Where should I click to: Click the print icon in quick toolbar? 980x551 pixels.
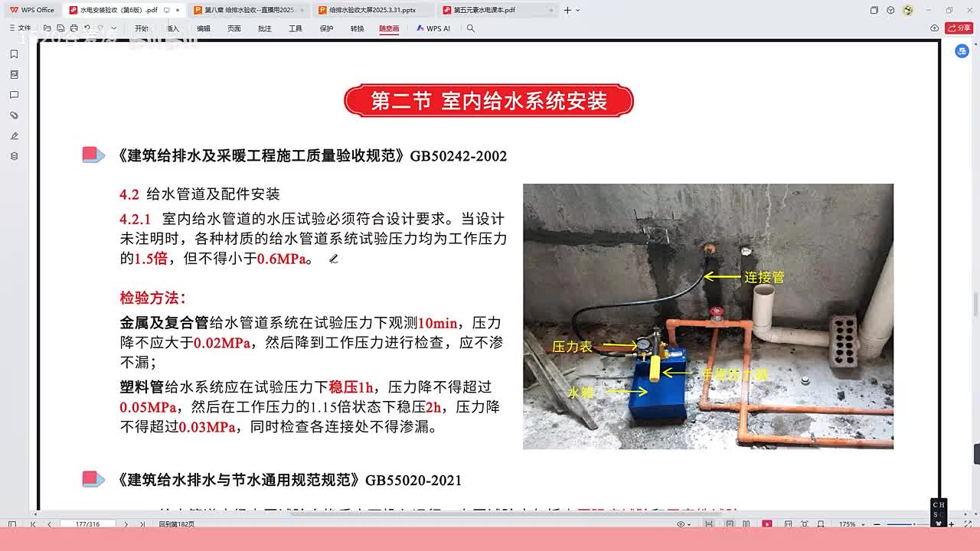coord(73,28)
